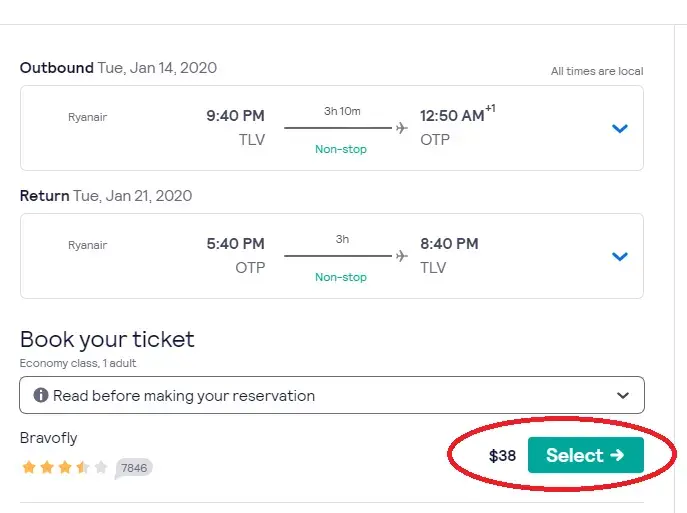Click the green Select button for Bravofly
This screenshot has height=513, width=687.
tap(586, 455)
